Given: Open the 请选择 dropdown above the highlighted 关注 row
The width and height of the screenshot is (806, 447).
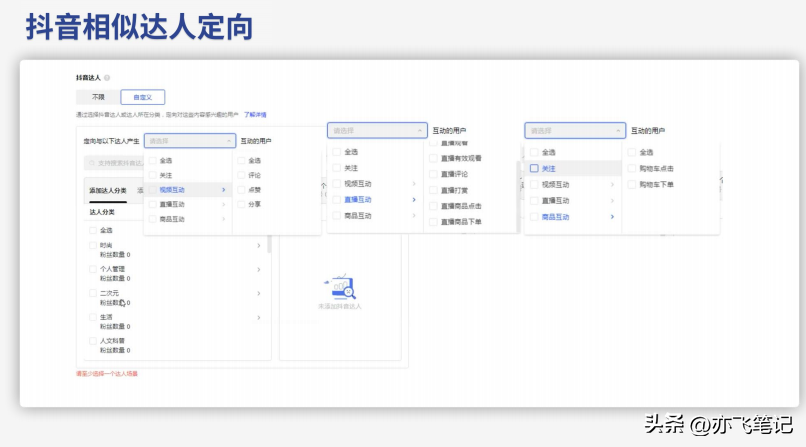Looking at the screenshot, I should pos(575,131).
